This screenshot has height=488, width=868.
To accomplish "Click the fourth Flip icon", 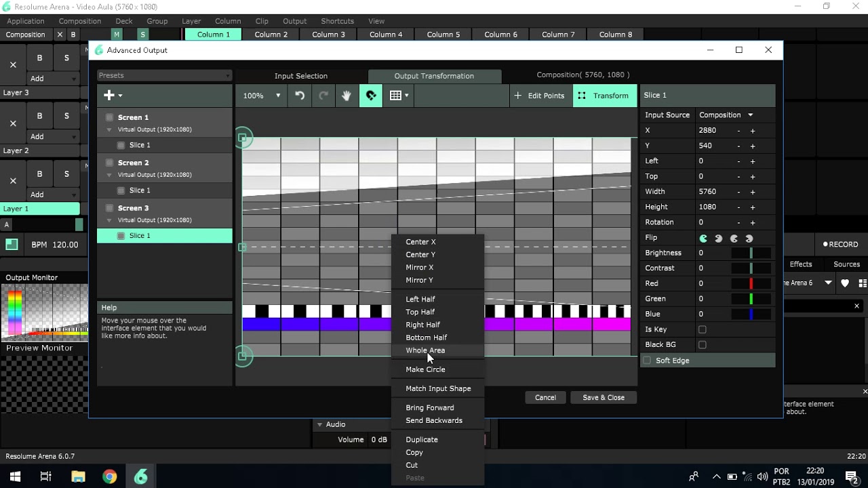I will [x=749, y=239].
